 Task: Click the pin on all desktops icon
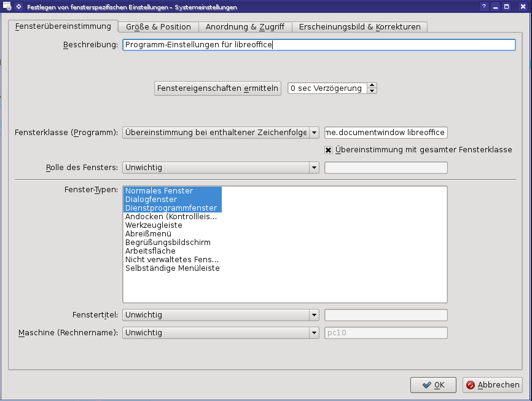tap(19, 7)
